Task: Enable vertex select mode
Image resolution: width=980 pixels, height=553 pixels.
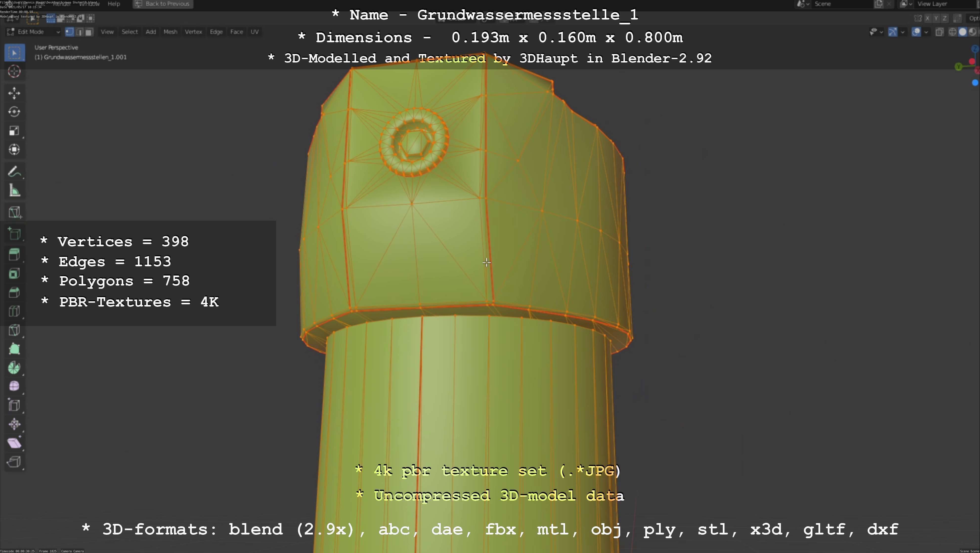Action: pos(69,32)
